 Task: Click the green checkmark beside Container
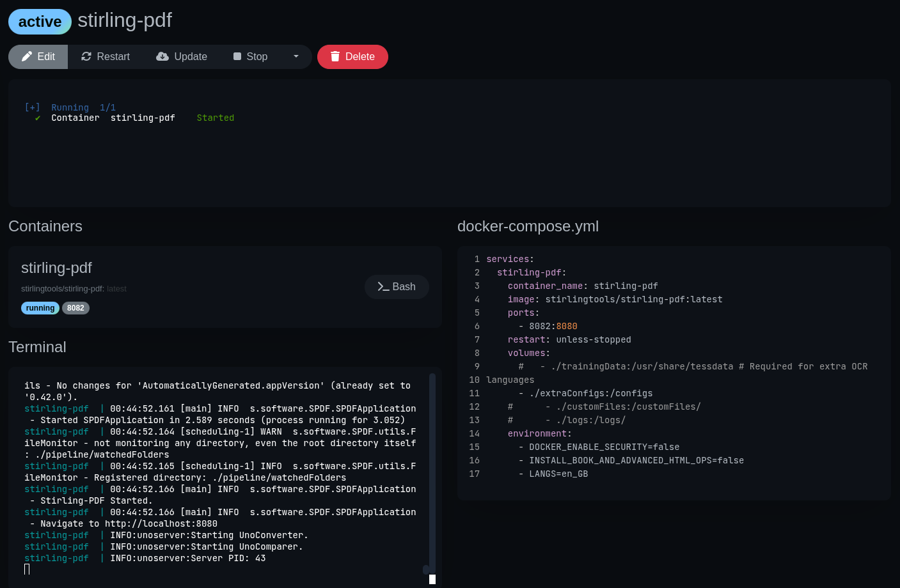pyautogui.click(x=38, y=118)
